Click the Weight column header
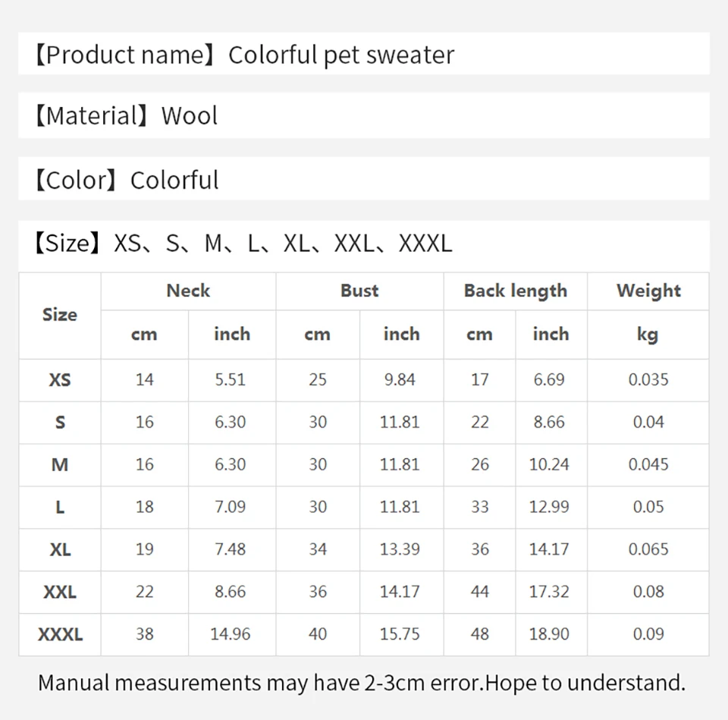 click(648, 291)
